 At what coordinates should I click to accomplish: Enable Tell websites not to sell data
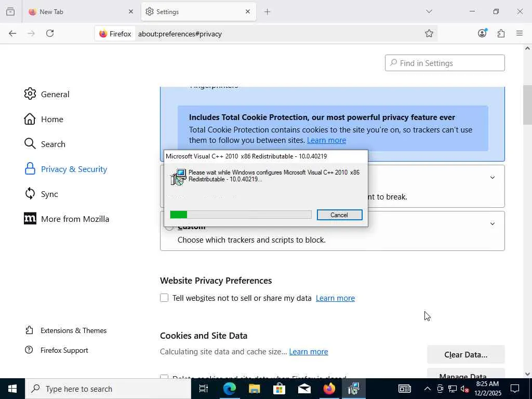[x=164, y=298]
